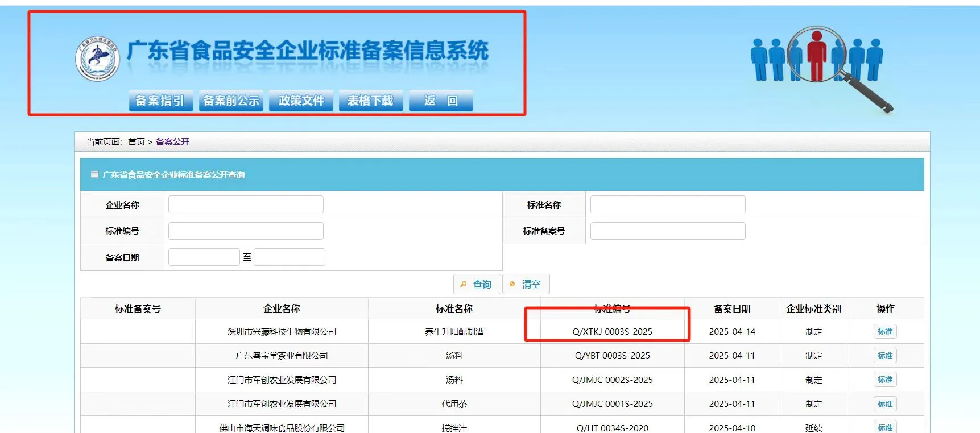Click 备案公开 breadcrumb link
Viewport: 980px width, 433px height.
pyautogui.click(x=172, y=142)
